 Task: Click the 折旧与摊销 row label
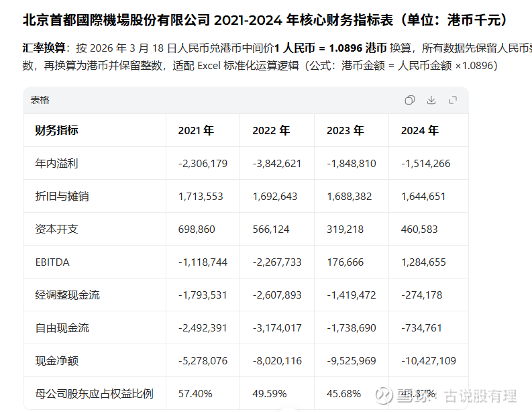[x=62, y=197]
